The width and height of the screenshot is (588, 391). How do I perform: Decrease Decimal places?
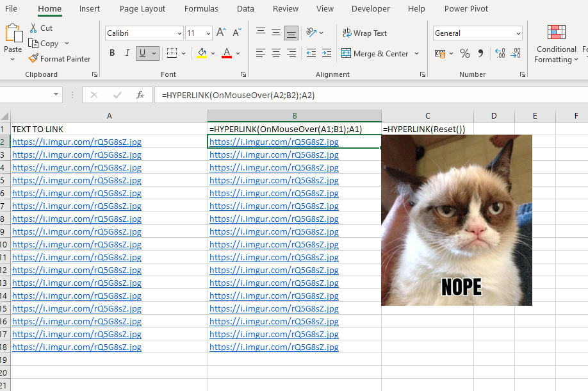(x=516, y=53)
